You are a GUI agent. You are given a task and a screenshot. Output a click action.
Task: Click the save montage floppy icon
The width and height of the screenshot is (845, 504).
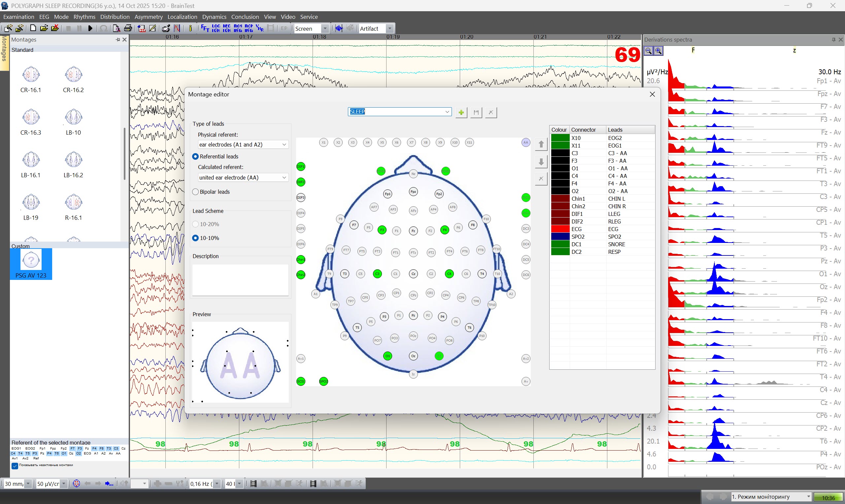pyautogui.click(x=476, y=113)
